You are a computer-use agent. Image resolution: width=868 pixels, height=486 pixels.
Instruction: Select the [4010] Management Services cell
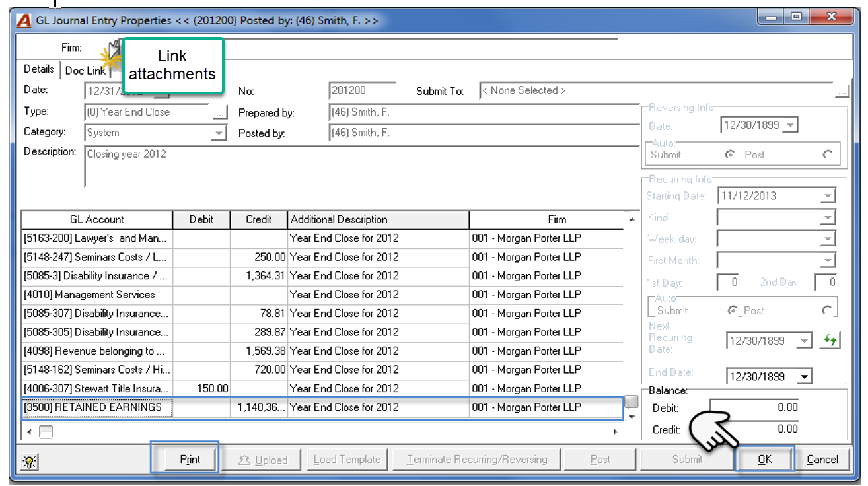(96, 295)
